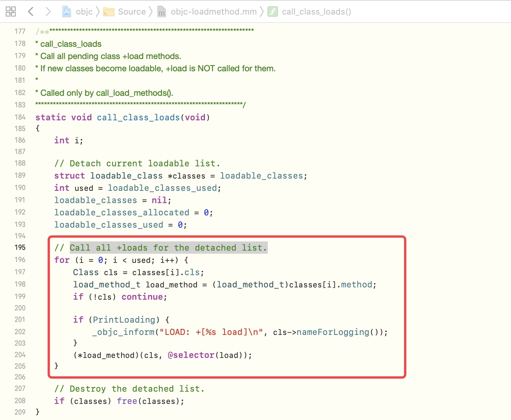Click the function icon for call_class_loads()
Image resolution: width=511 pixels, height=420 pixels.
[x=273, y=11]
